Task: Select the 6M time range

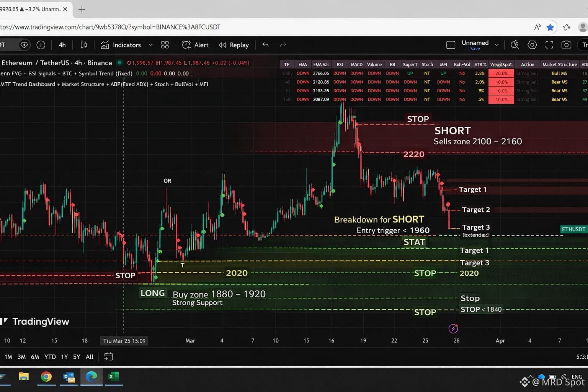Action: (35, 357)
